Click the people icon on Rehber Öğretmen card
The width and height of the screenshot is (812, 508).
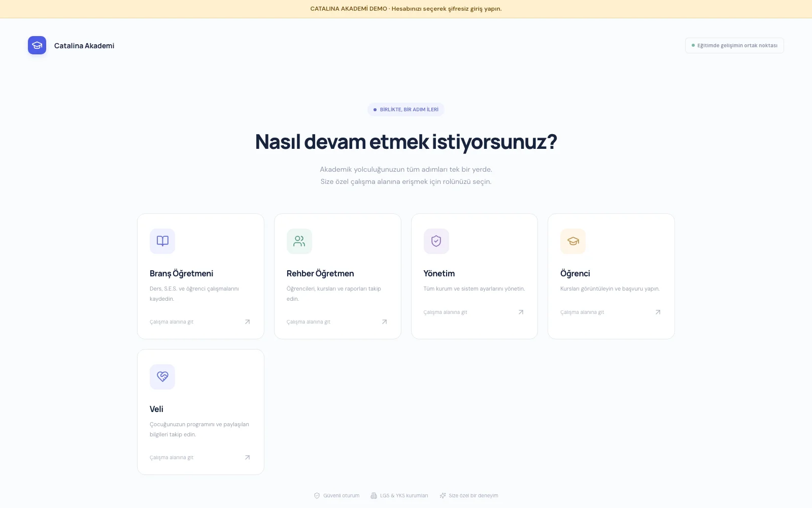point(299,241)
